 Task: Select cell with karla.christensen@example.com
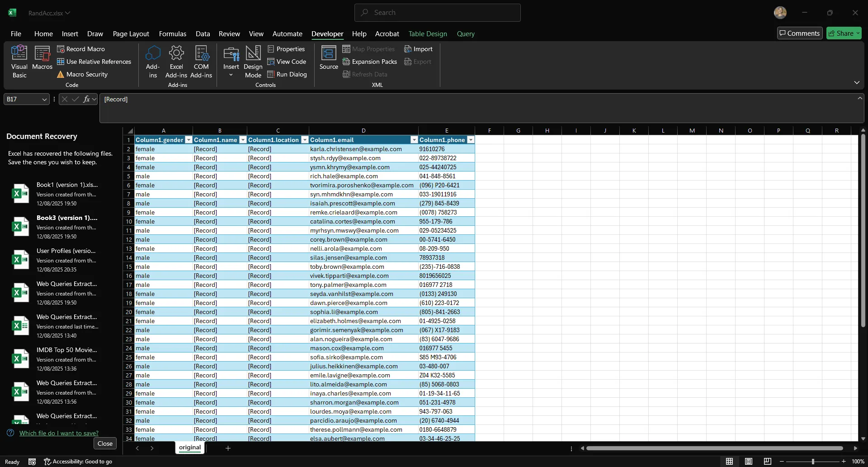coord(363,149)
